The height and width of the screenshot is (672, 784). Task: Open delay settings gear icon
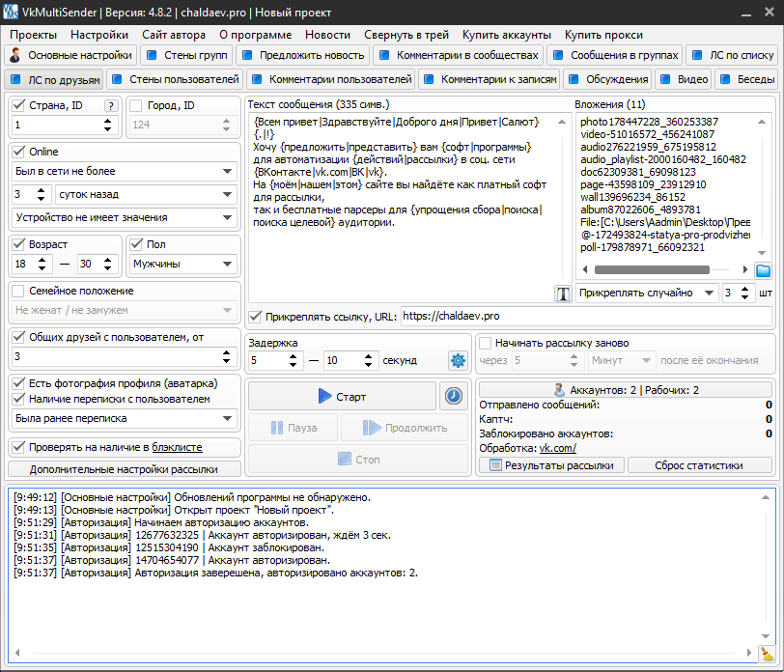point(458,360)
